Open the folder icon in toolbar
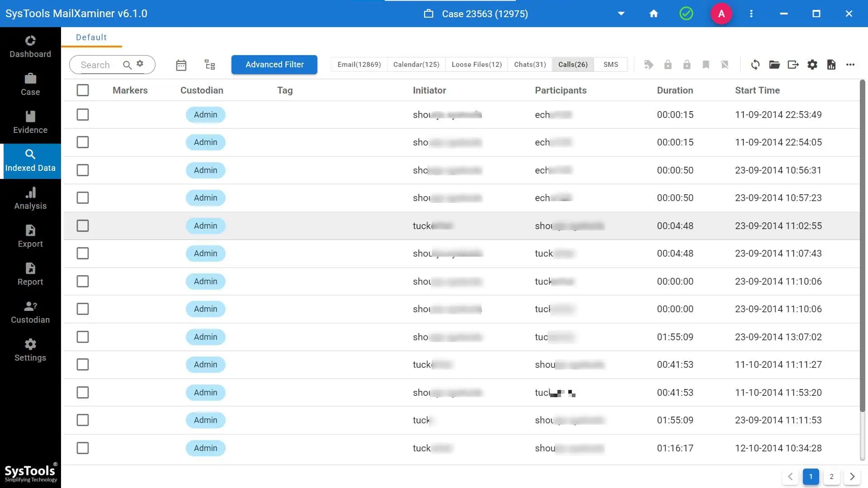 (774, 65)
